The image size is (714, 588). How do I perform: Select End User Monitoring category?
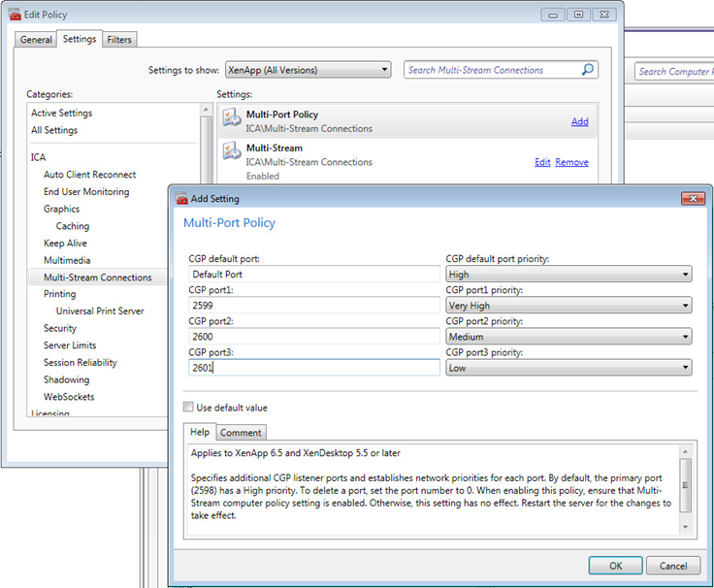pyautogui.click(x=86, y=192)
